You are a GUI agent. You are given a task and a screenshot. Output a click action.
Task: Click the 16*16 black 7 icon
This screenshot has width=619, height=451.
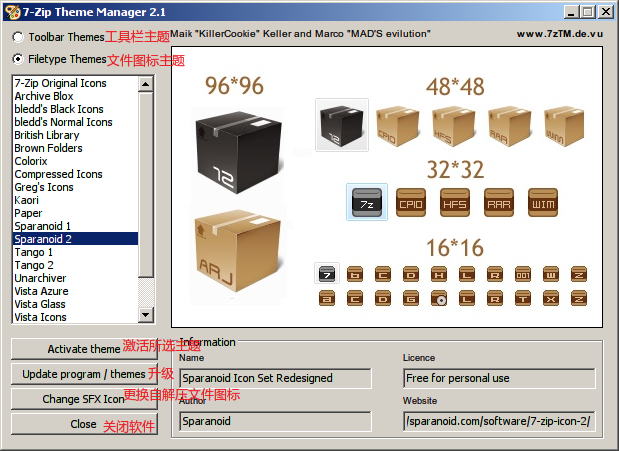click(x=327, y=273)
